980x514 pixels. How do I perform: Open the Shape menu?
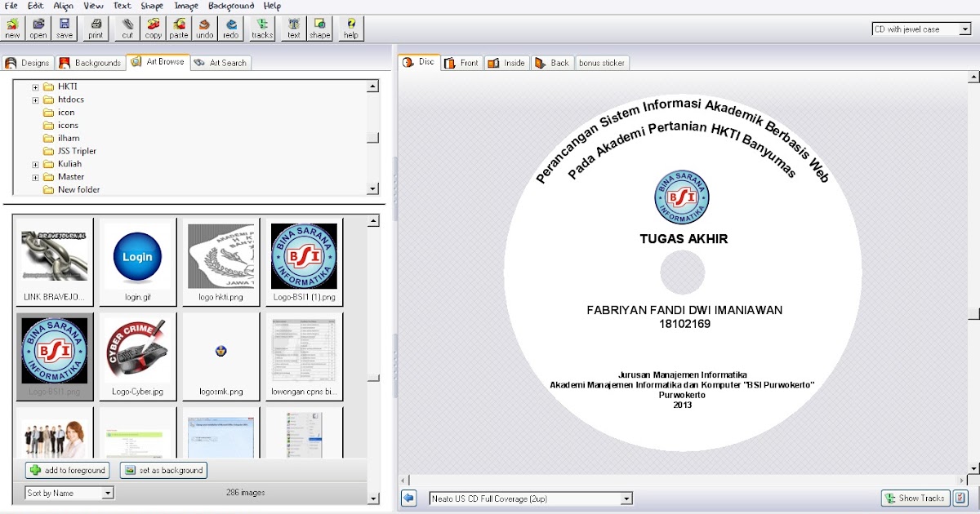(152, 6)
